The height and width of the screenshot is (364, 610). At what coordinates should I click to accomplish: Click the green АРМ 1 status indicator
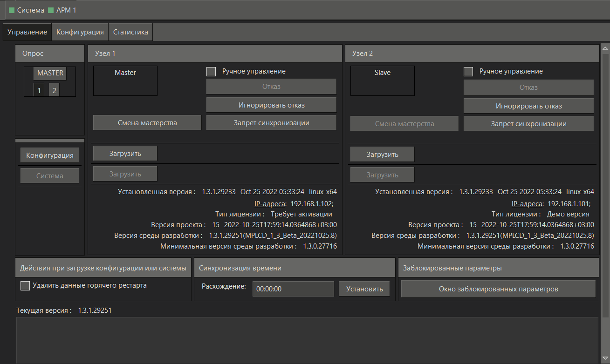tap(51, 10)
